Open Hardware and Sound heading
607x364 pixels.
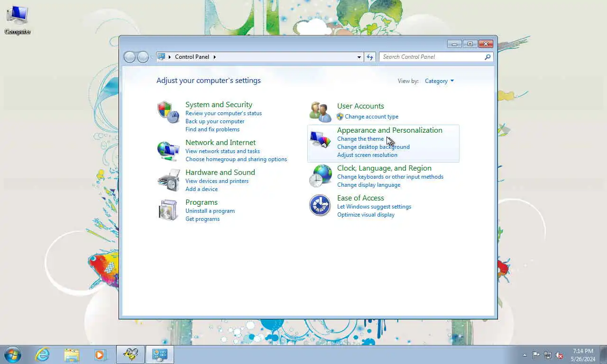pos(220,173)
